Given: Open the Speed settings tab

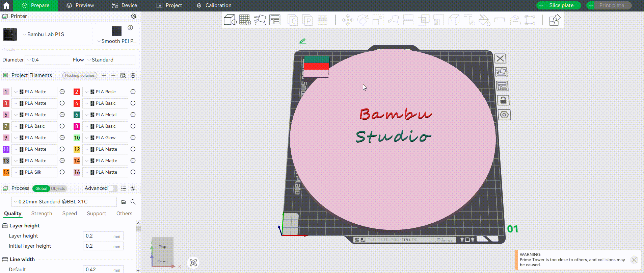Looking at the screenshot, I should pos(70,214).
